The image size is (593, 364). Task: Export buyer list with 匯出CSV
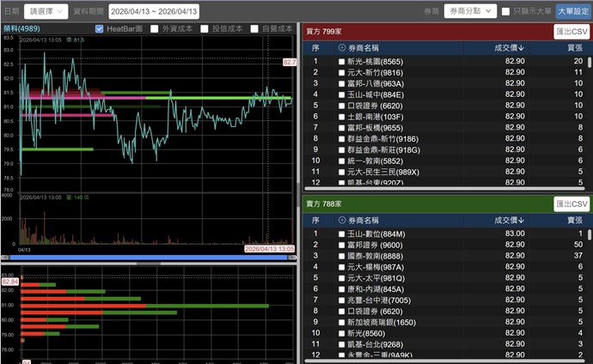[x=572, y=32]
